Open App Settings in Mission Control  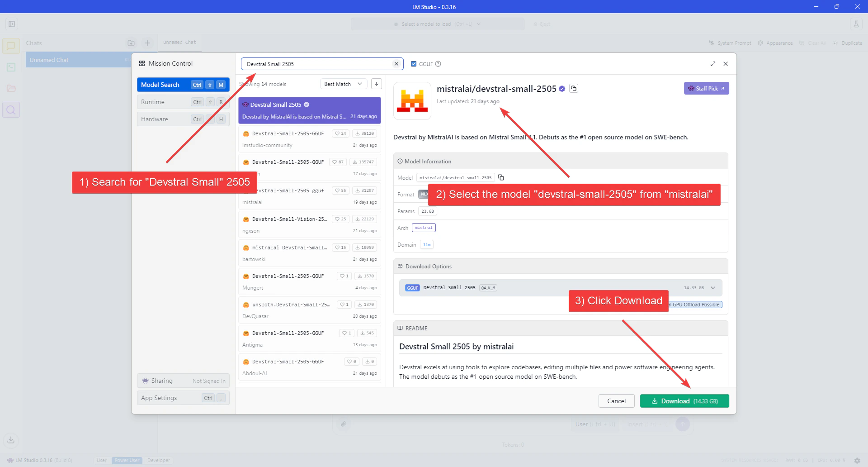[x=183, y=398]
